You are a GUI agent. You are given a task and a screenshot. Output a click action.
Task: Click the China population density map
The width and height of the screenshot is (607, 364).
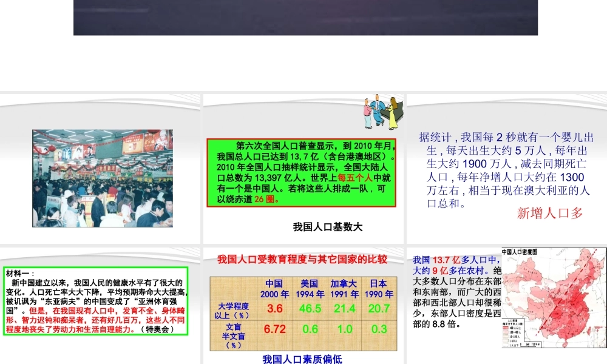(x=554, y=298)
